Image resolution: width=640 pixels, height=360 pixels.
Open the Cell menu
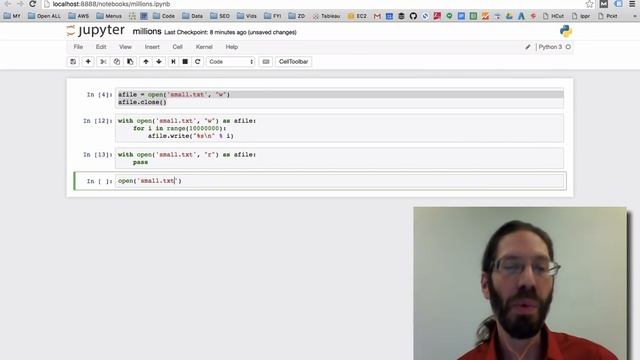177,47
